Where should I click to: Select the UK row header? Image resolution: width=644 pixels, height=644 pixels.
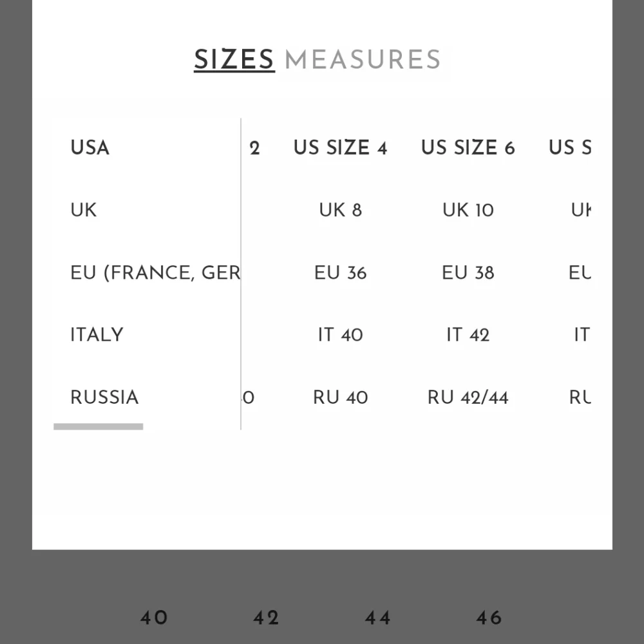click(x=83, y=210)
